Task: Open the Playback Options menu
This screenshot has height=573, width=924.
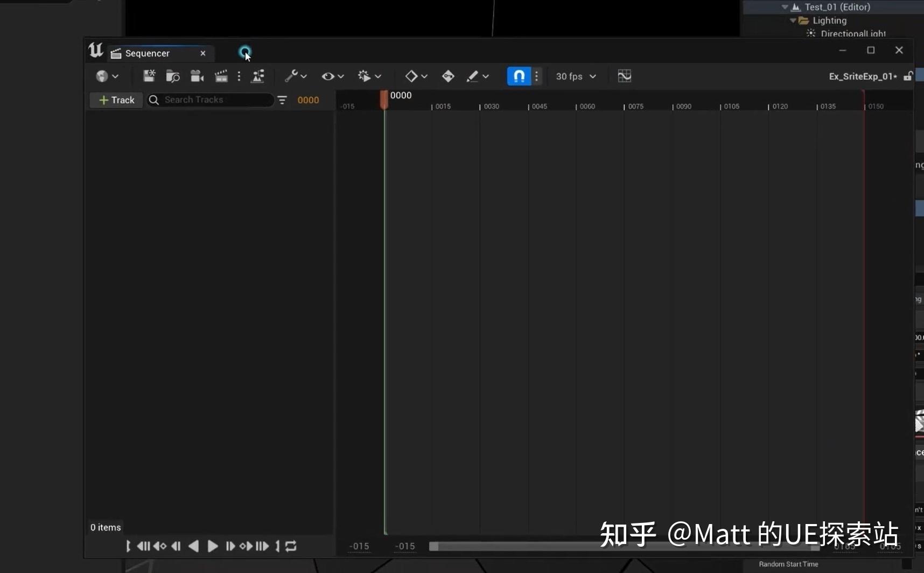Action: point(369,76)
